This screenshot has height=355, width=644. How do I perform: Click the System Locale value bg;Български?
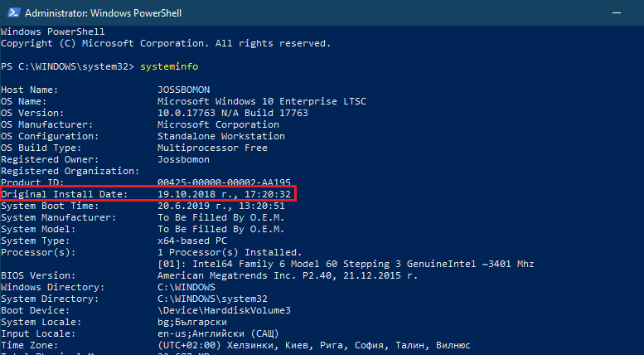(192, 322)
